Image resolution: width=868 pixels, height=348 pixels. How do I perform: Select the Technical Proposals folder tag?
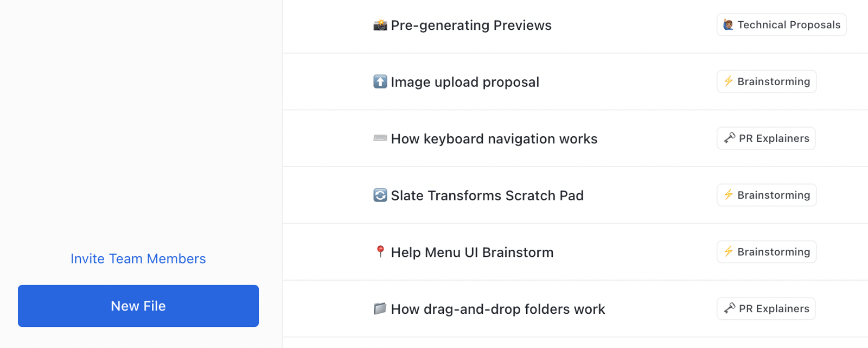click(x=781, y=25)
